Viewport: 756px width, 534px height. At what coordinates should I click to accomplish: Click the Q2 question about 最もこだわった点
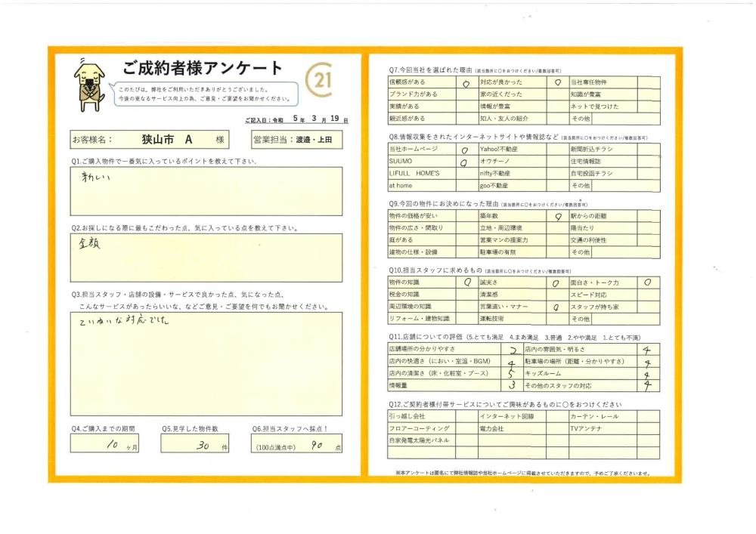[x=184, y=228]
